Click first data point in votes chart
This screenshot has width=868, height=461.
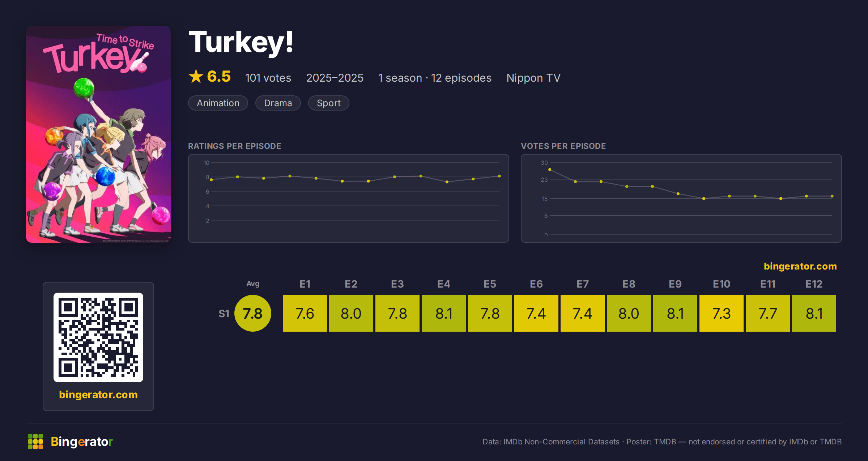tap(550, 169)
